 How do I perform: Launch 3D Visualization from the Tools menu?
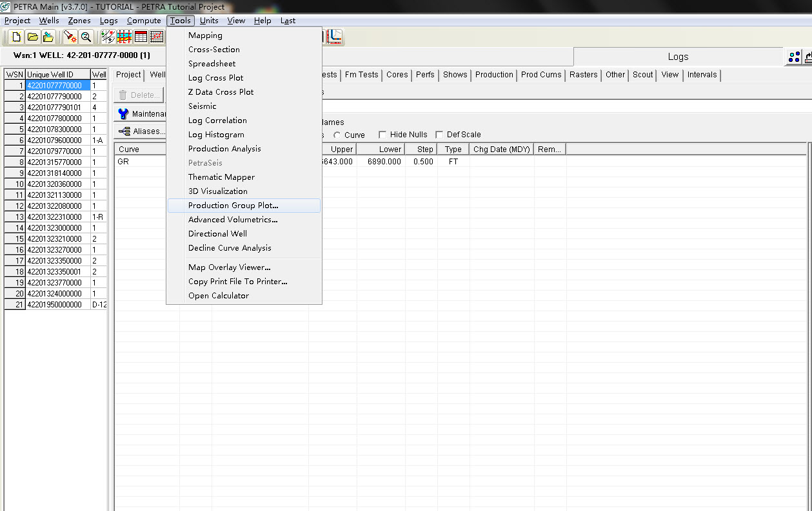[244, 191]
